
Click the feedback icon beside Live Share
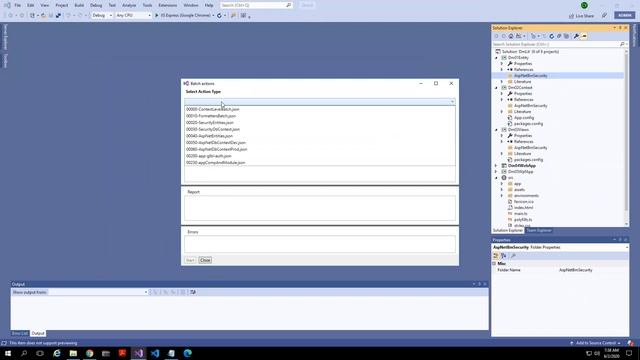tap(604, 16)
